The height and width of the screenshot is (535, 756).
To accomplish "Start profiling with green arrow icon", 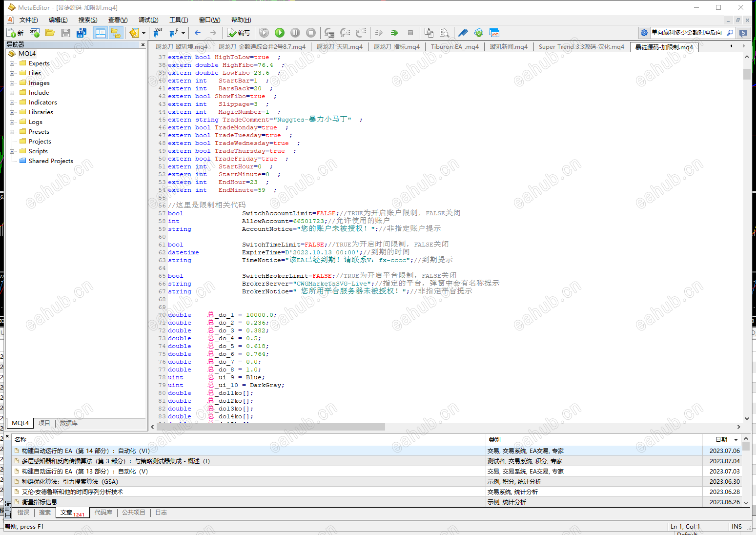I will (394, 33).
